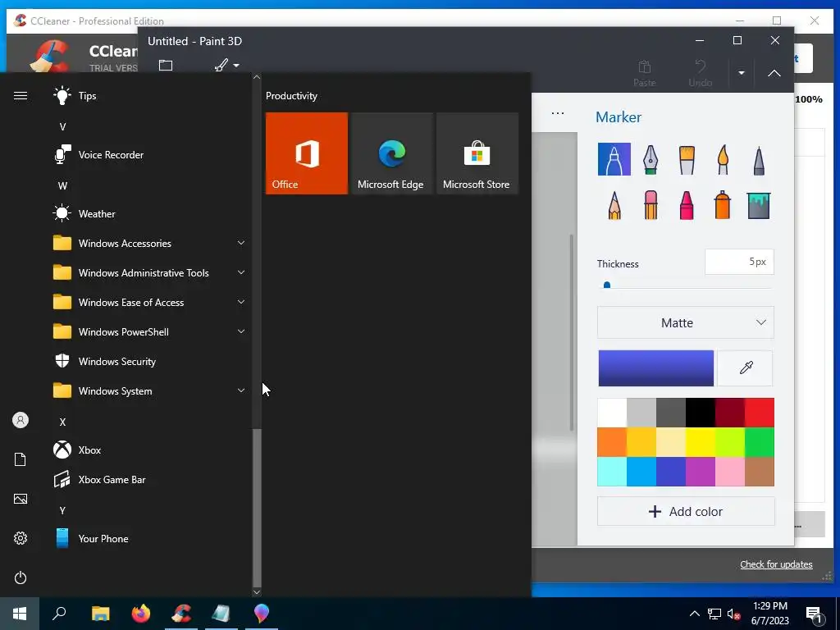Launch the Xbox app
Screen dimensions: 840x630
coord(150,450)
